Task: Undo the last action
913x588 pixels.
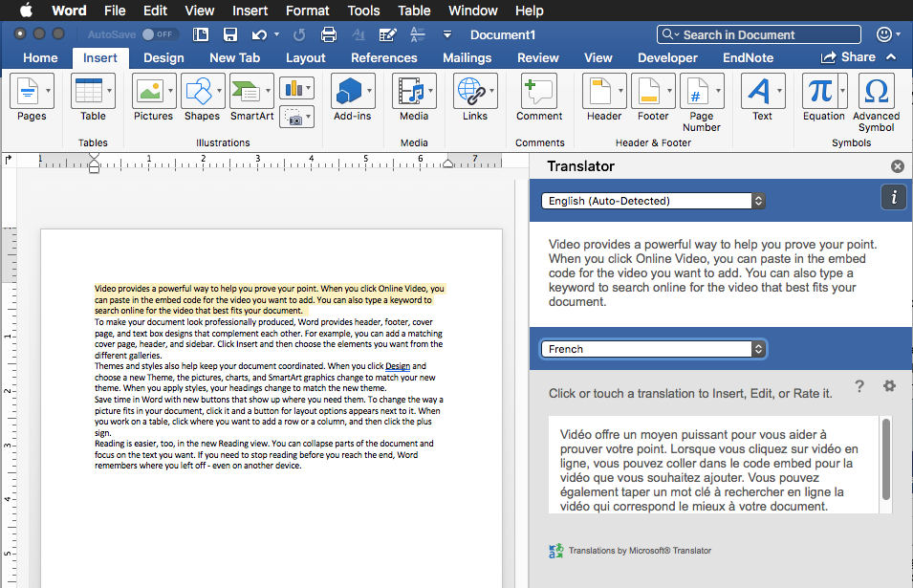Action: (x=259, y=35)
